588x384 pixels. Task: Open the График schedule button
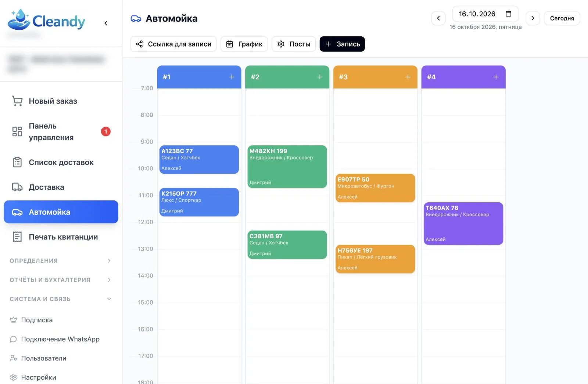point(244,44)
